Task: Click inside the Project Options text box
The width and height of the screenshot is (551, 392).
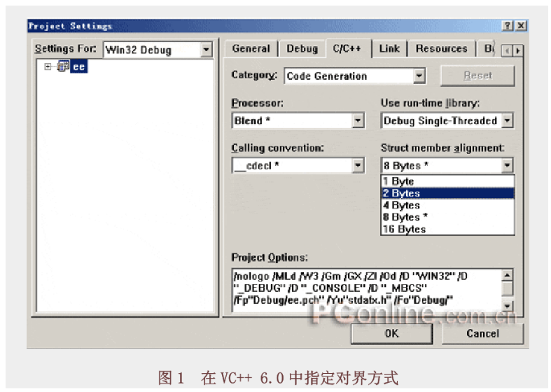Action: [367, 290]
